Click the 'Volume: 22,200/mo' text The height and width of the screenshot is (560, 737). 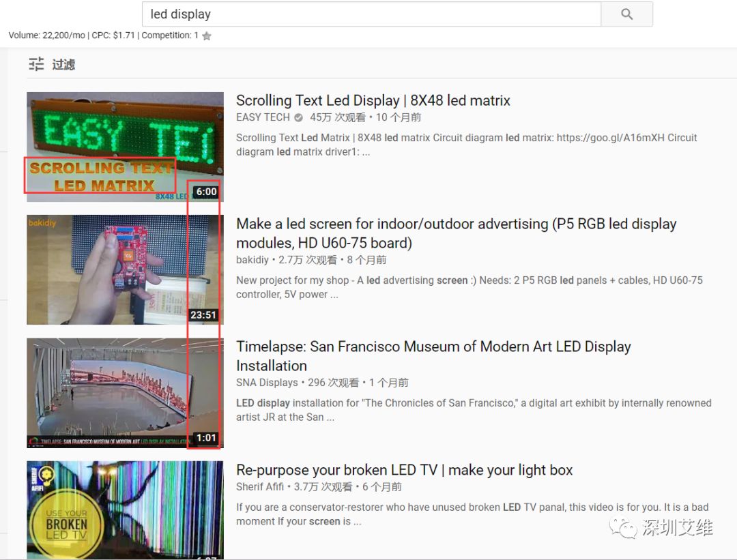click(x=47, y=35)
